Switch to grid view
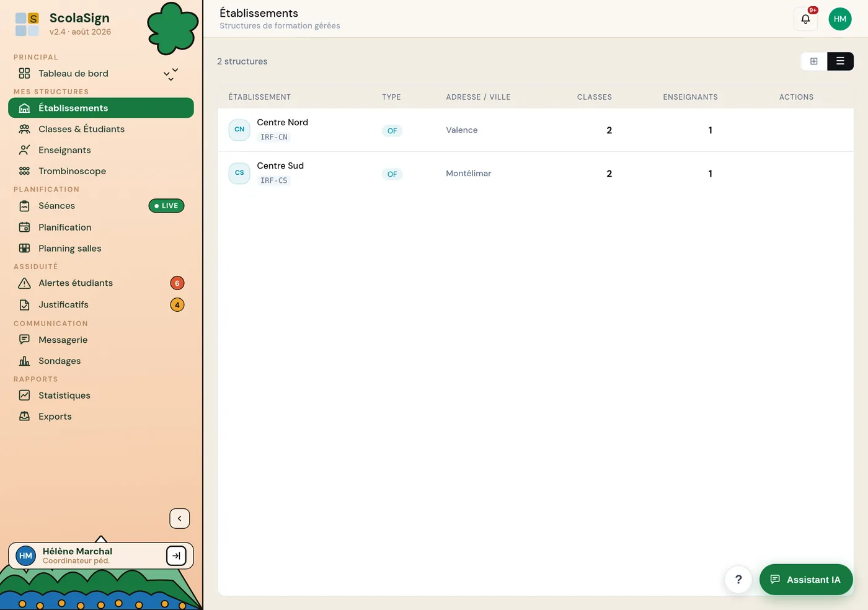Screen dimensions: 868x610 pyautogui.click(x=814, y=61)
